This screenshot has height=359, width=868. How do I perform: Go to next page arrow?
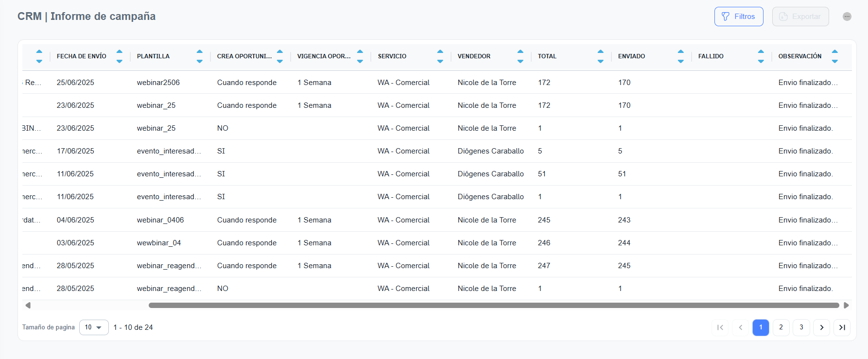[x=822, y=327]
